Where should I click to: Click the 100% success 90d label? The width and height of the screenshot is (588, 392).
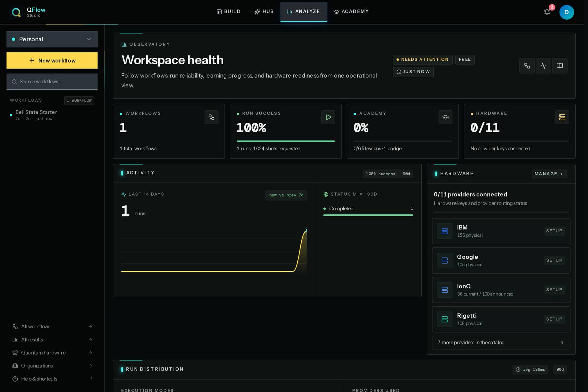(x=388, y=174)
